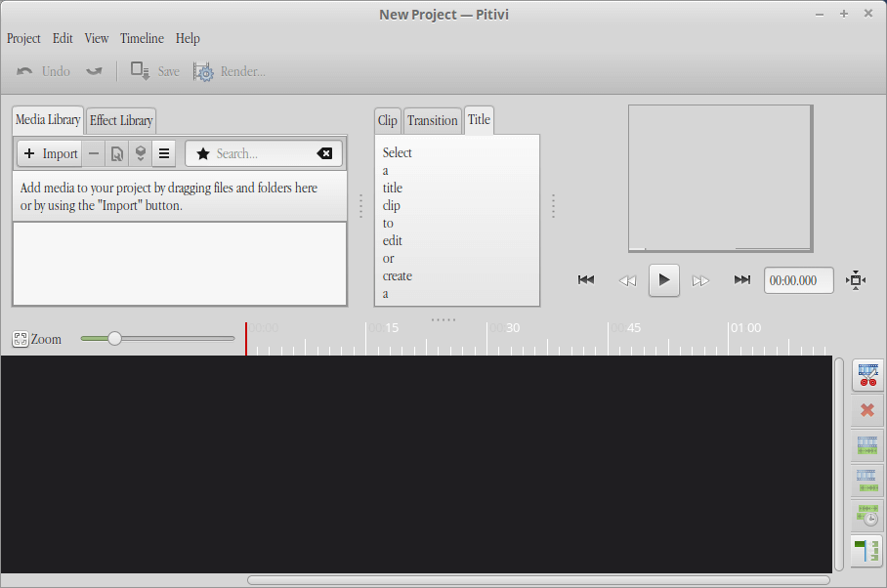887x588 pixels.
Task: Insert selected clips at end of timeline
Action: pos(141,153)
